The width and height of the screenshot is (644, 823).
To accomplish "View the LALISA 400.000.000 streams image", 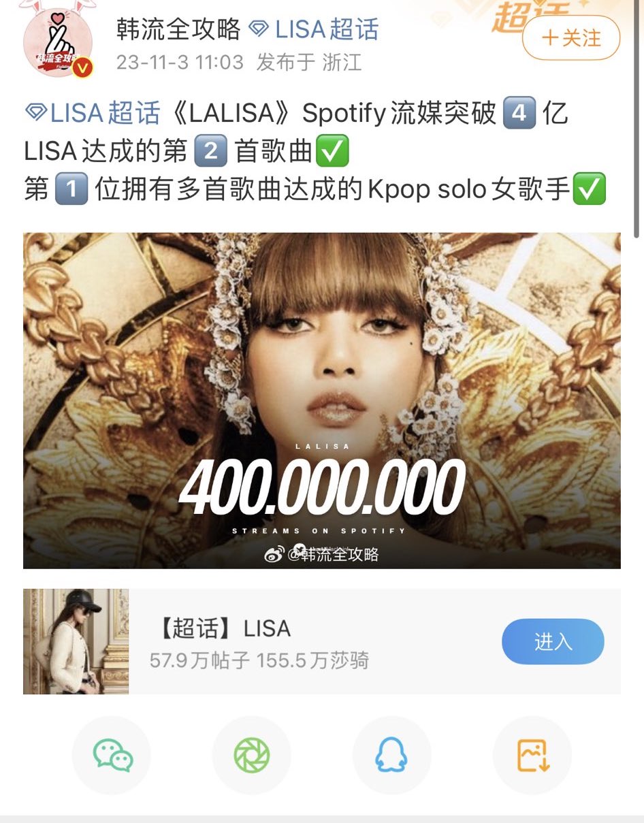I will click(322, 400).
